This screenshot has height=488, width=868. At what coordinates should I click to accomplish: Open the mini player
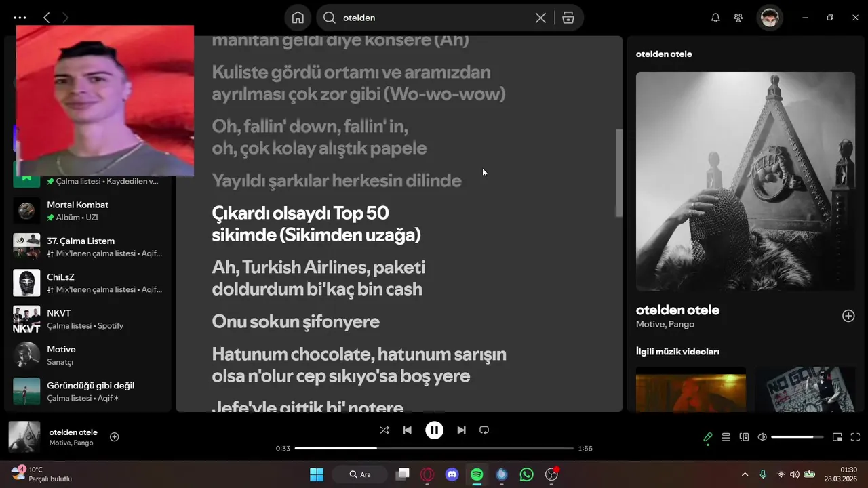(x=837, y=437)
